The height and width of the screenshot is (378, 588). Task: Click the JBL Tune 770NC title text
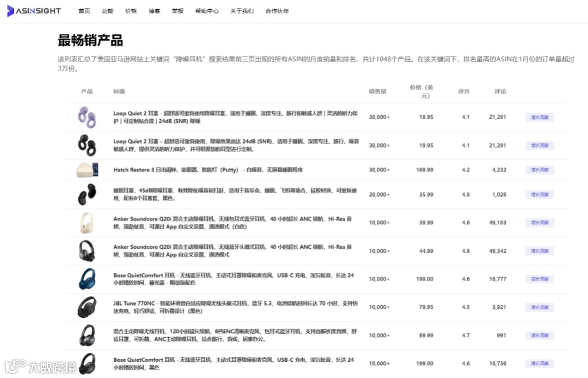(x=236, y=307)
